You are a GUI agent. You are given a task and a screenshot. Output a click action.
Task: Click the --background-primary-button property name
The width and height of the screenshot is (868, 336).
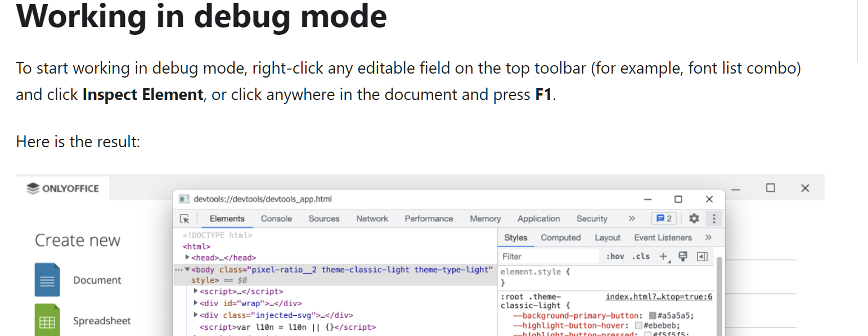(576, 316)
